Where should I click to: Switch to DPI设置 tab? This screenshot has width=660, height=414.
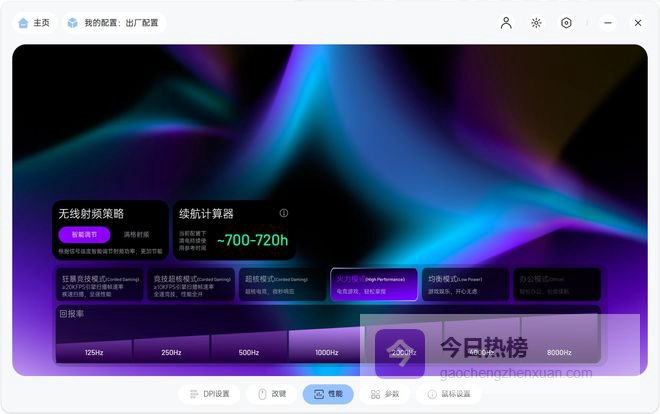point(209,394)
